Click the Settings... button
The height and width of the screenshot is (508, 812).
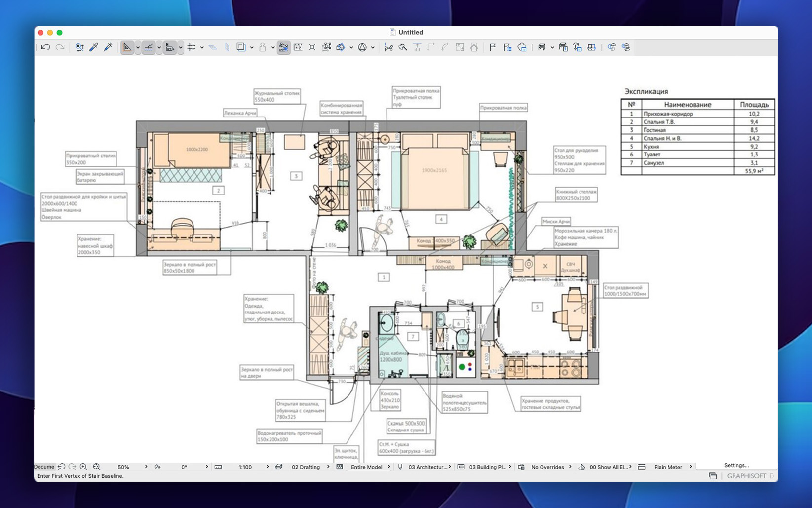(736, 465)
